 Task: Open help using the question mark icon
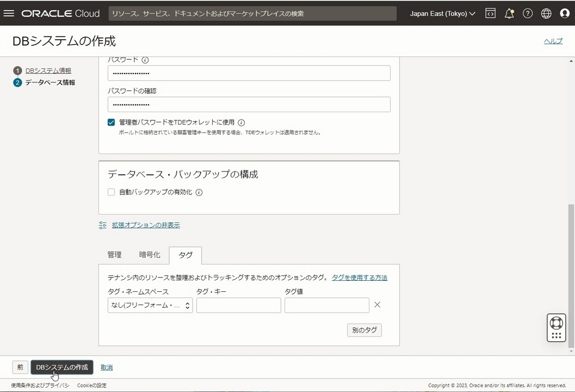[528, 13]
